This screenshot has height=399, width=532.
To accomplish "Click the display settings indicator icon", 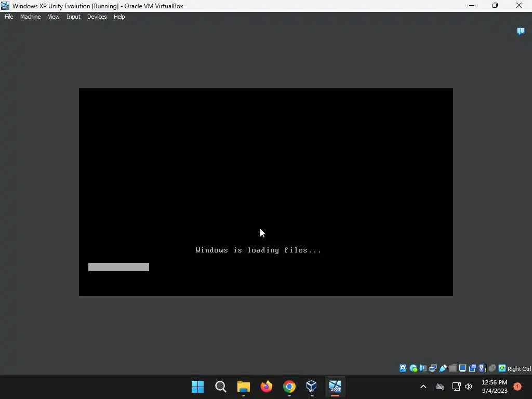I will 462,368.
